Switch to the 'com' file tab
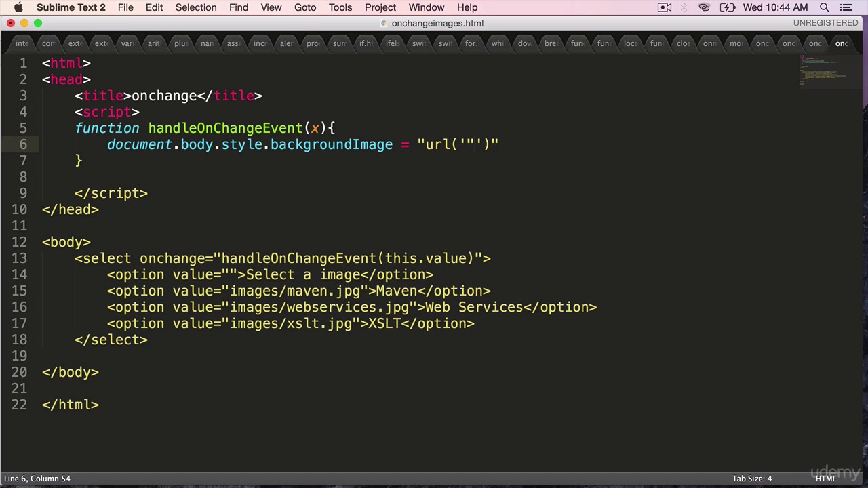The height and width of the screenshot is (488, 868). coord(49,43)
